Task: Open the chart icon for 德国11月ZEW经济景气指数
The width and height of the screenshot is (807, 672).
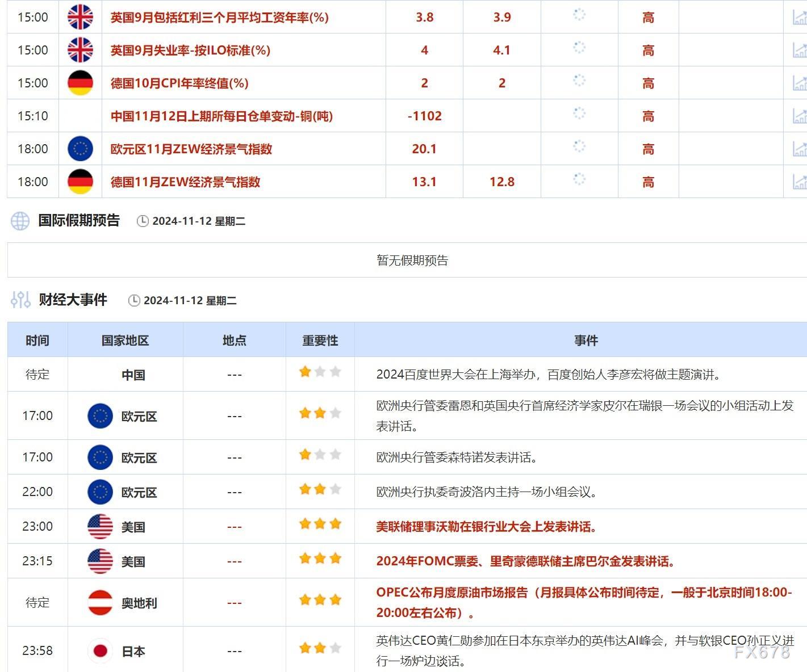Action: tap(800, 182)
